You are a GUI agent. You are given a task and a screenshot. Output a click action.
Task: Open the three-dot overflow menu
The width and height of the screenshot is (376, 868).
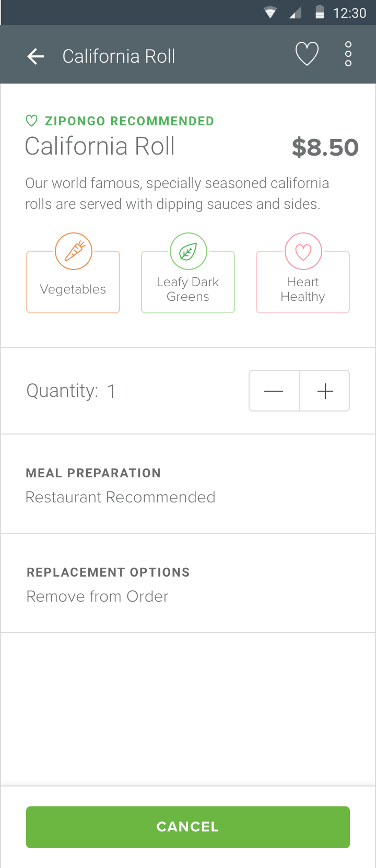pos(348,54)
